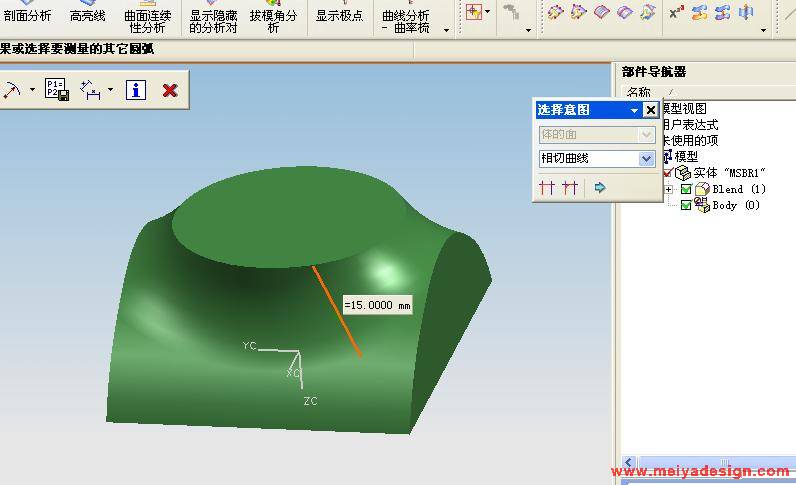The width and height of the screenshot is (796, 485).
Task: Expand the surface toolbar overflow arrow
Action: point(764,30)
